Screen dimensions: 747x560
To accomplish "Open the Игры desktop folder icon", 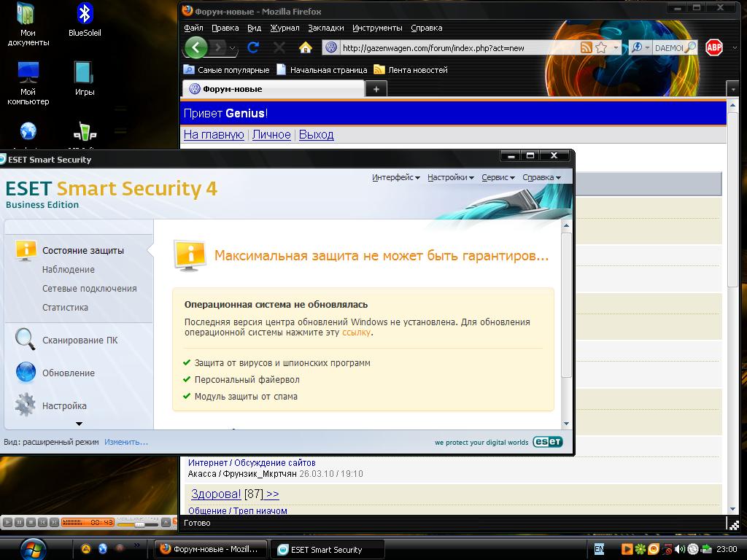I will coord(85,79).
